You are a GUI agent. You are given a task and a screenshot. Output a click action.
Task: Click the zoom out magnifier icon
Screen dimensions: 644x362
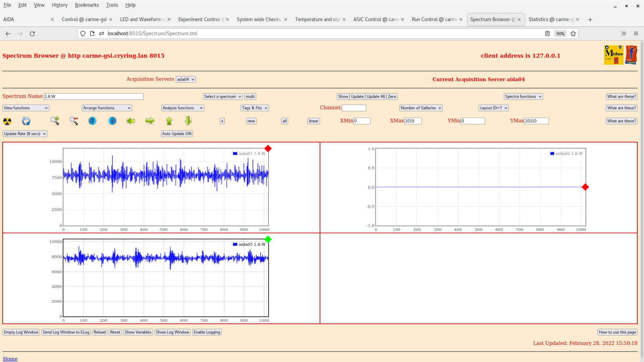coord(74,121)
